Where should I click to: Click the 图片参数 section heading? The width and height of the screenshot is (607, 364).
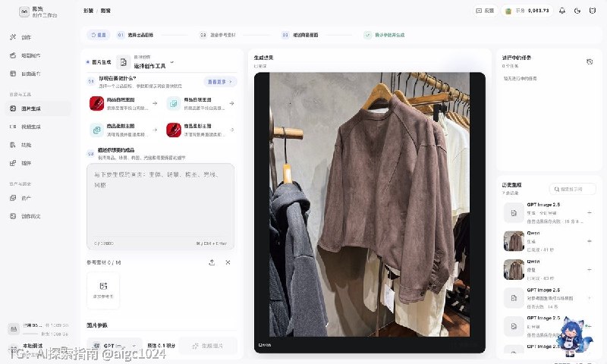pyautogui.click(x=97, y=325)
